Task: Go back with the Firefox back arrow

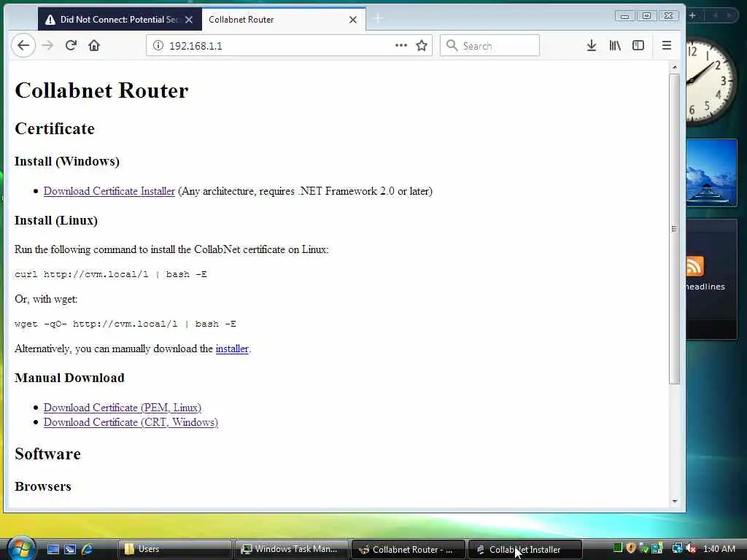Action: tap(23, 46)
